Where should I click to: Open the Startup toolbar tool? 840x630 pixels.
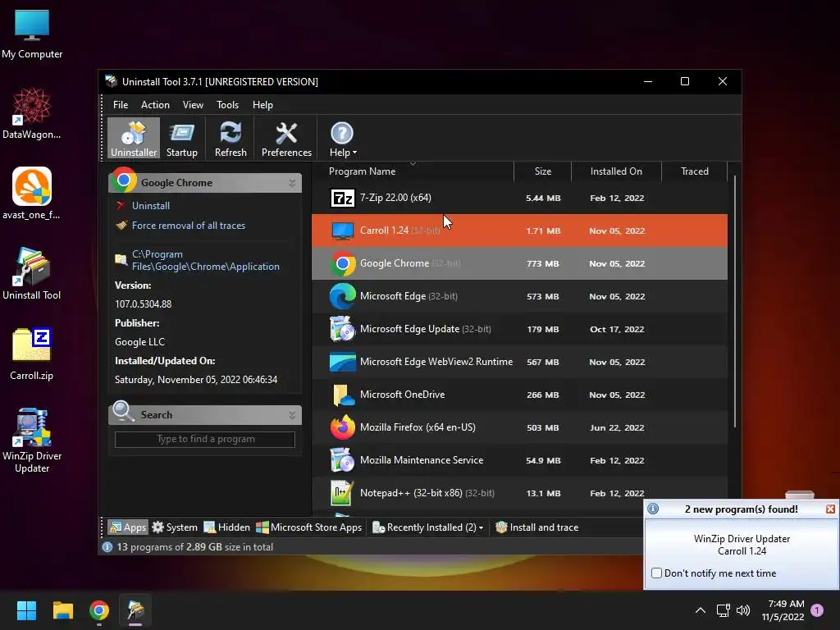click(181, 138)
